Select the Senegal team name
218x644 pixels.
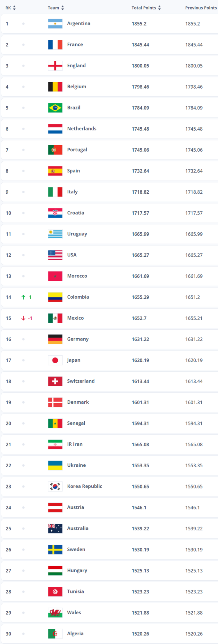tap(76, 423)
